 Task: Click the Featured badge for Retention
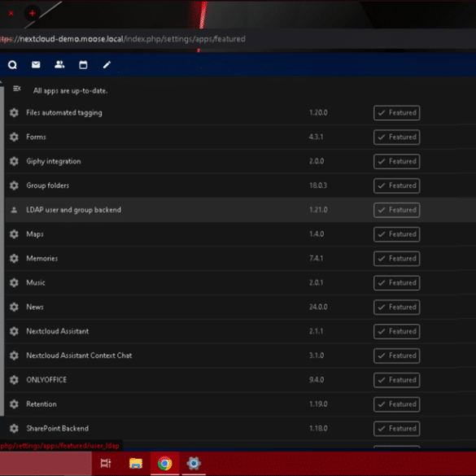(x=396, y=404)
